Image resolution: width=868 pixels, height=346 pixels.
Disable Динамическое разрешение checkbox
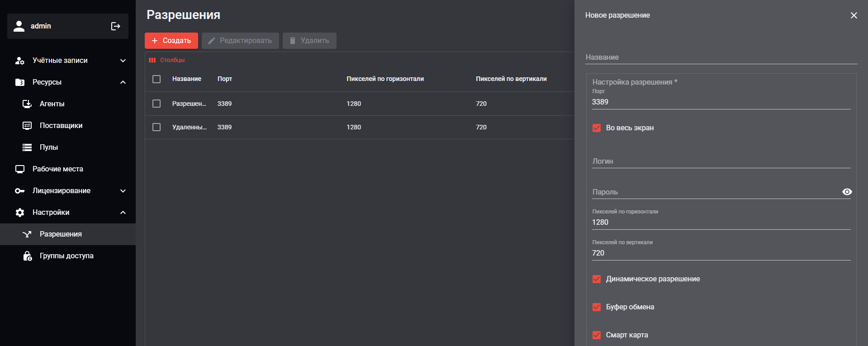[x=597, y=279]
